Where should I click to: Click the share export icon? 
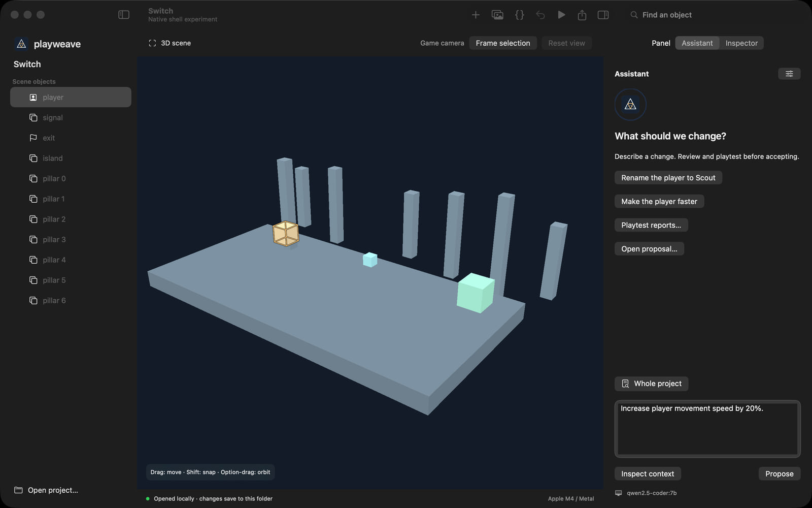point(582,15)
